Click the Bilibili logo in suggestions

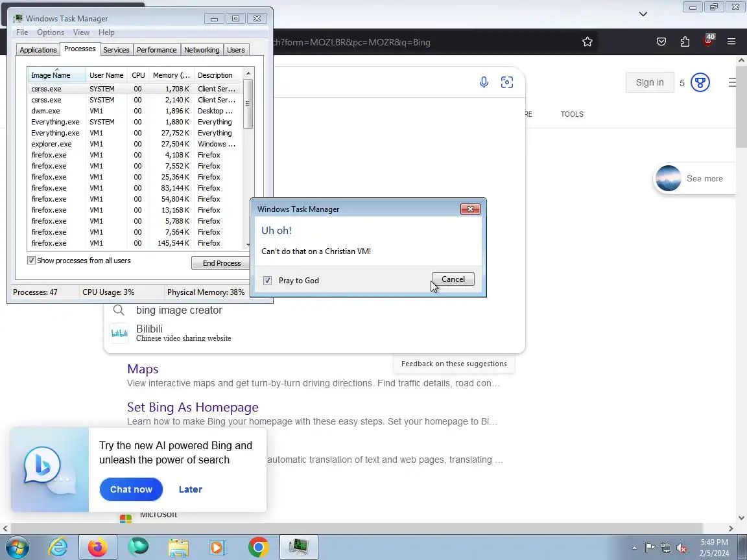(x=119, y=333)
